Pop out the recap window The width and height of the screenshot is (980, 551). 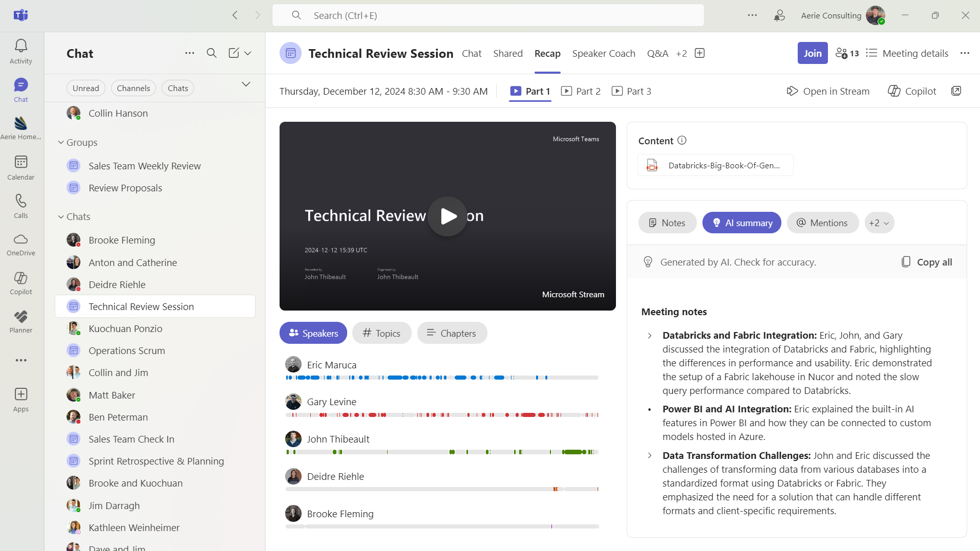[956, 91]
